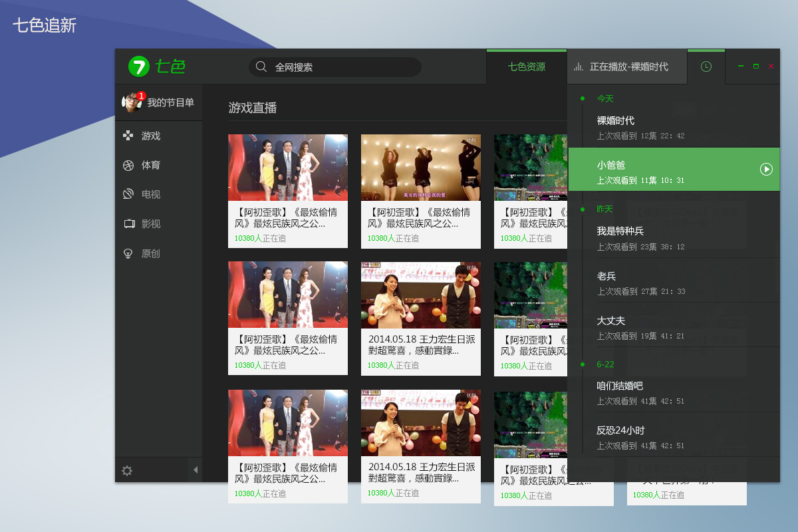Open 裸婚时代 history entry
The width and height of the screenshot is (798, 532).
point(674,127)
